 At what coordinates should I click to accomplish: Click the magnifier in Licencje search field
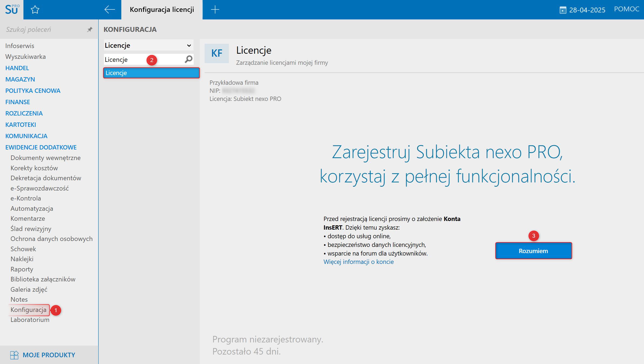tap(189, 59)
